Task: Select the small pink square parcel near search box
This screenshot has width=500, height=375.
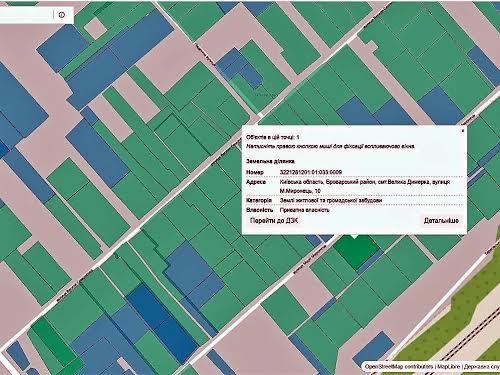Action: [x=95, y=28]
